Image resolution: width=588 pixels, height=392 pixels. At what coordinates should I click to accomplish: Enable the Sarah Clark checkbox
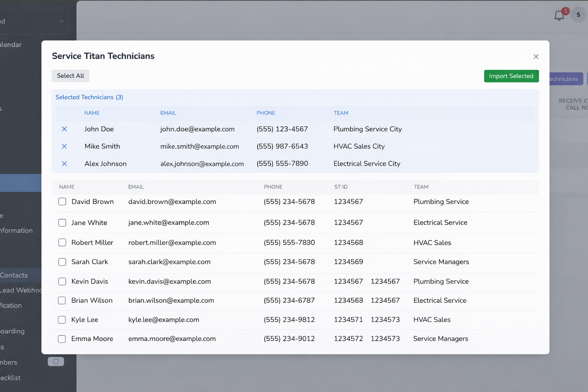62,262
